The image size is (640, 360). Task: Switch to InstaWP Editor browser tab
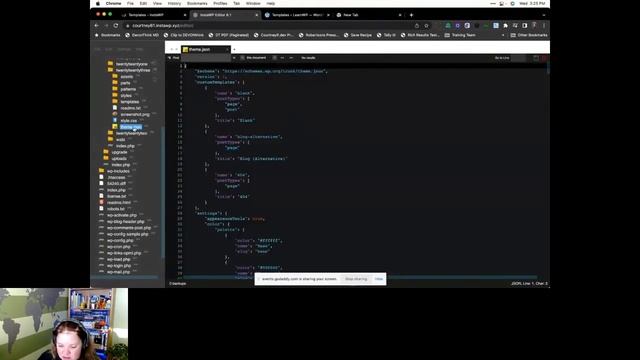pyautogui.click(x=225, y=15)
